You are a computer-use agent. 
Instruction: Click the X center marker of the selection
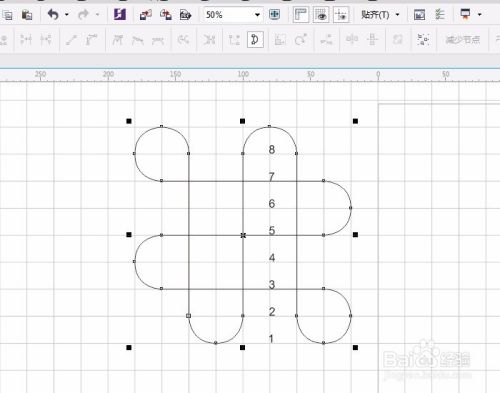click(243, 235)
